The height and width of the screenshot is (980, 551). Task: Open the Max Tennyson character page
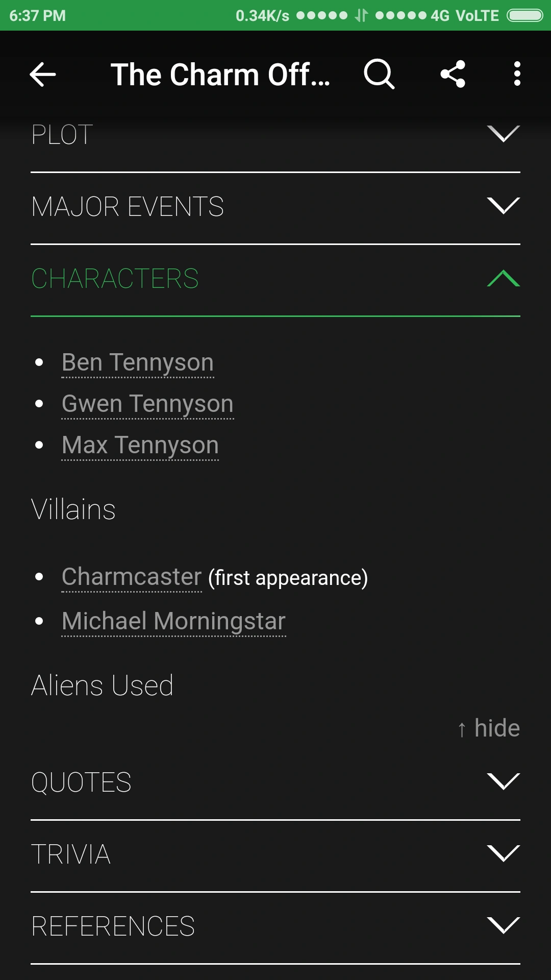140,445
